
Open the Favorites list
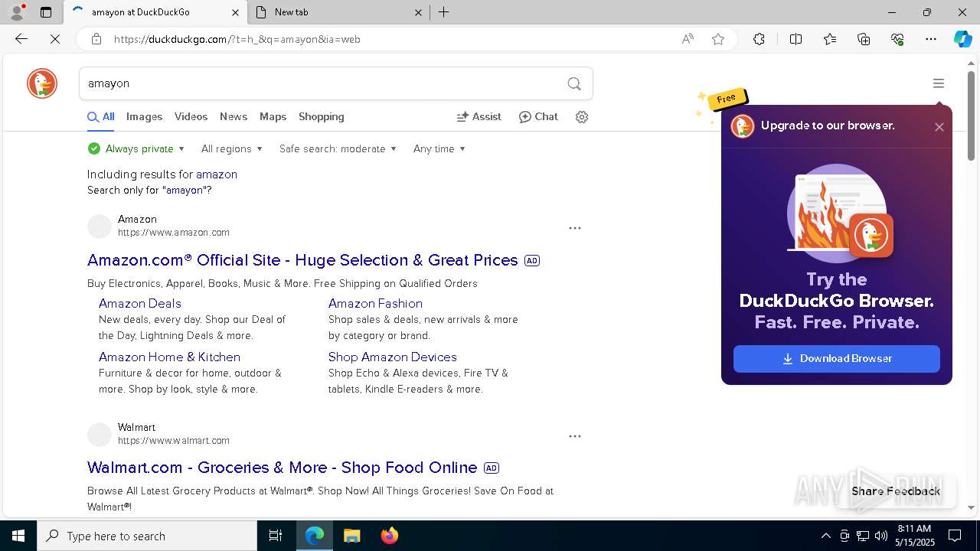pyautogui.click(x=830, y=39)
